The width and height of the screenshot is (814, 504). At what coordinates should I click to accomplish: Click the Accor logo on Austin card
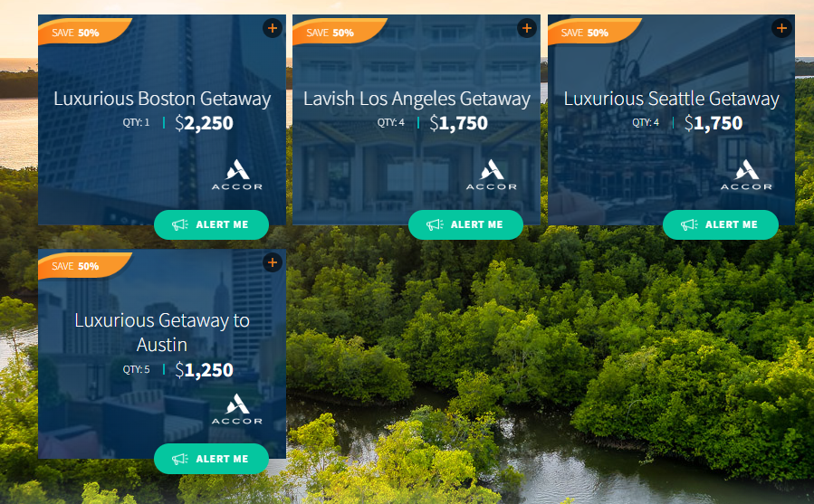click(236, 409)
